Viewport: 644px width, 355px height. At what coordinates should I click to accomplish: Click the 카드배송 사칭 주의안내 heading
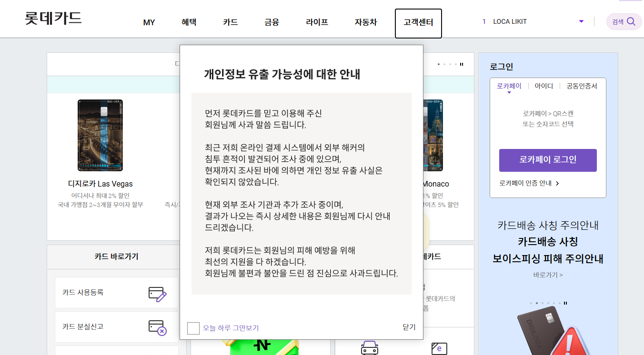pyautogui.click(x=548, y=225)
